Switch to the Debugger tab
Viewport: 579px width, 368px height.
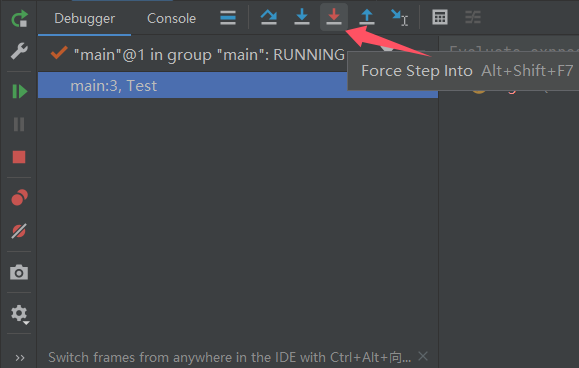[85, 18]
